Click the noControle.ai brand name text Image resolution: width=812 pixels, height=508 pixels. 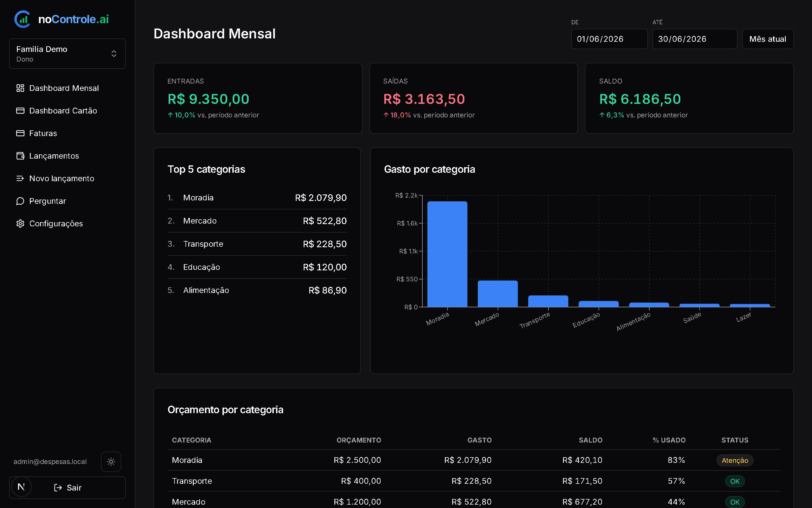(x=74, y=19)
